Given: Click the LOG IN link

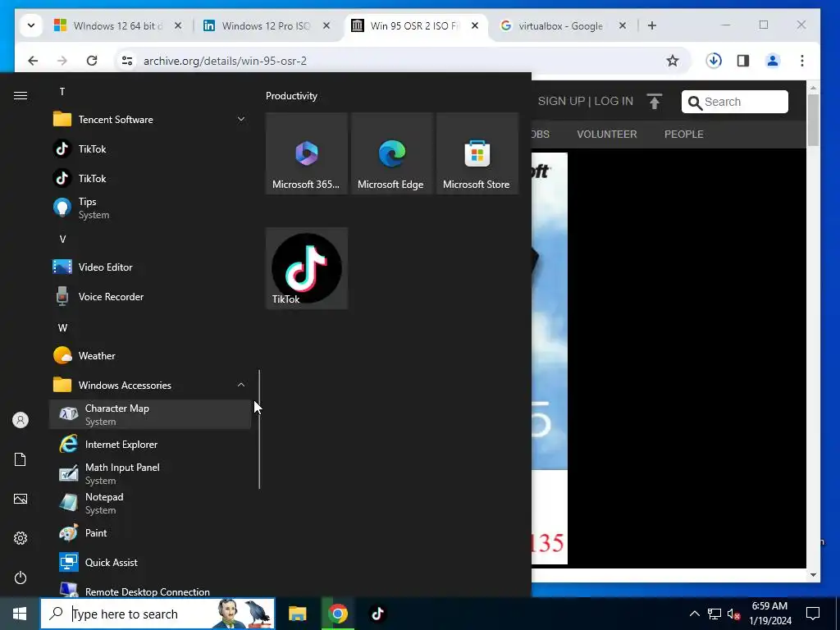Looking at the screenshot, I should [x=614, y=101].
